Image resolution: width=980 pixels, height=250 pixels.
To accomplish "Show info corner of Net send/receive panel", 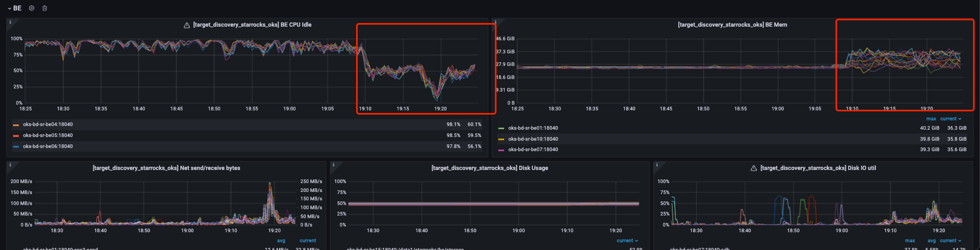I will (10, 165).
